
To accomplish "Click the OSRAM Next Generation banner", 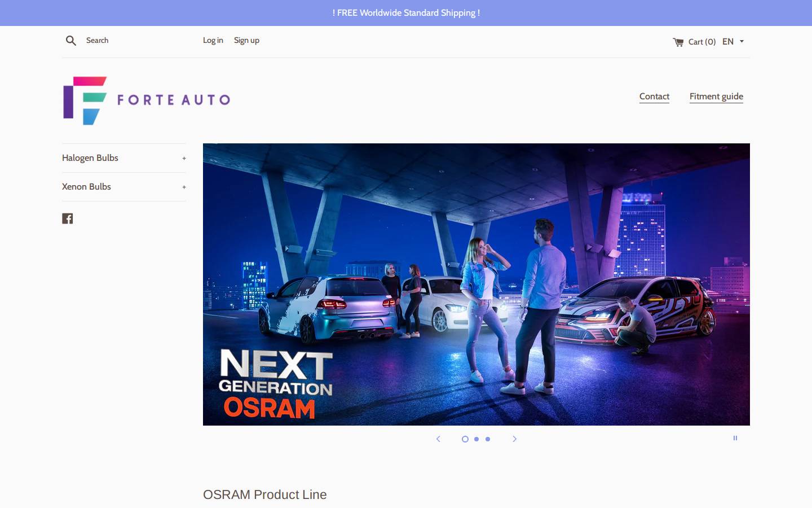I will coord(476,284).
